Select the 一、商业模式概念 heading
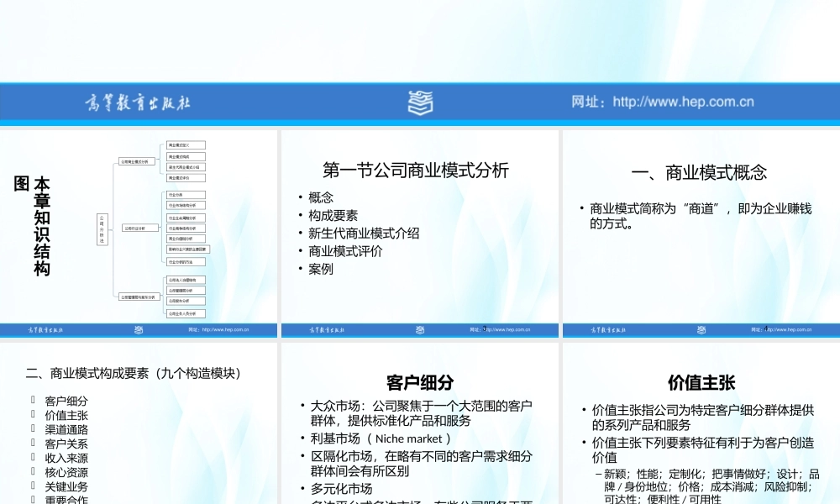This screenshot has height=504, width=840. click(702, 171)
